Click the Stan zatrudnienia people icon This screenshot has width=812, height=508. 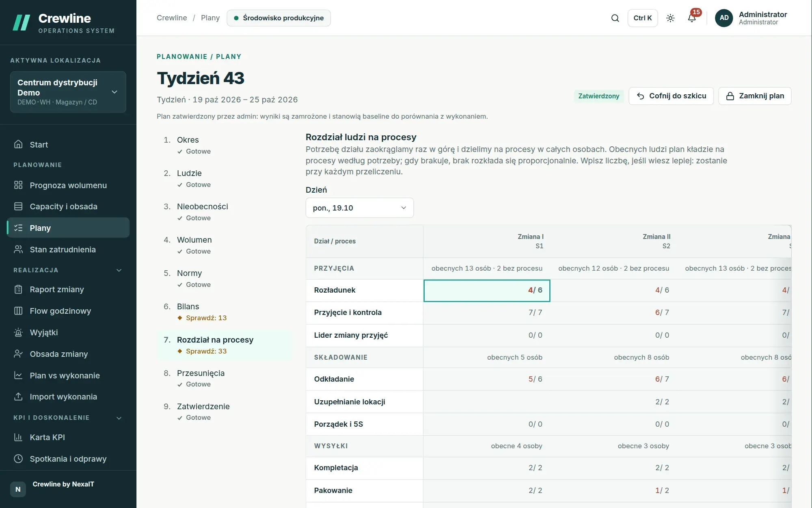point(18,249)
